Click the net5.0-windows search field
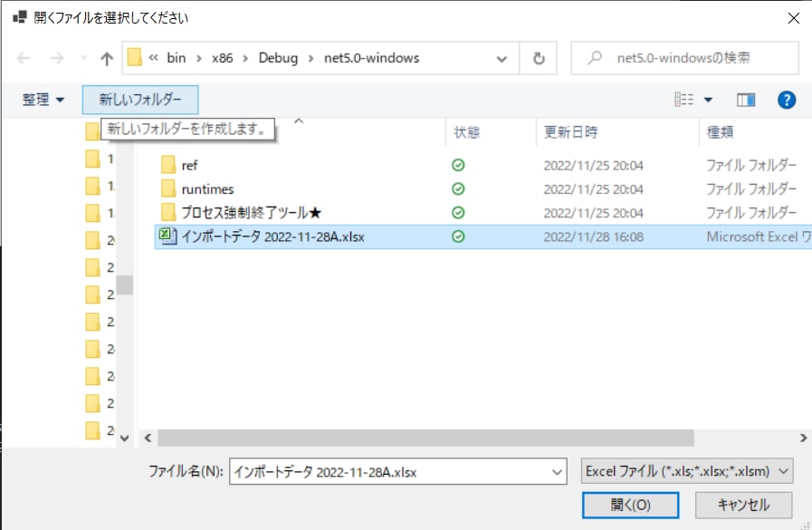 pyautogui.click(x=684, y=58)
